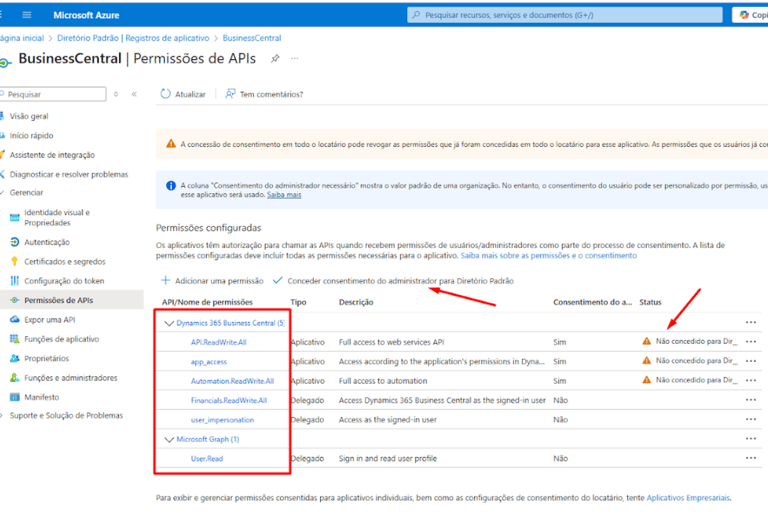Click the Consentimento do a... column header

tap(593, 302)
